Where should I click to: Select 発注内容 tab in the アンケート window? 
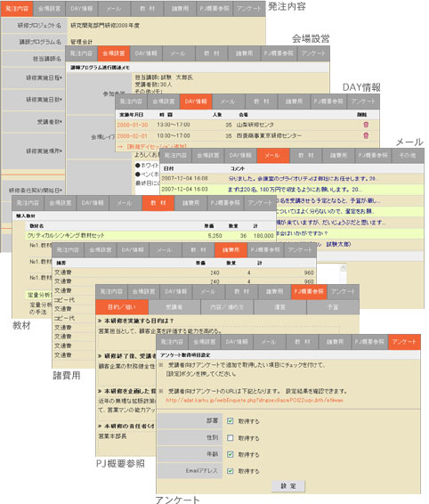(x=172, y=342)
